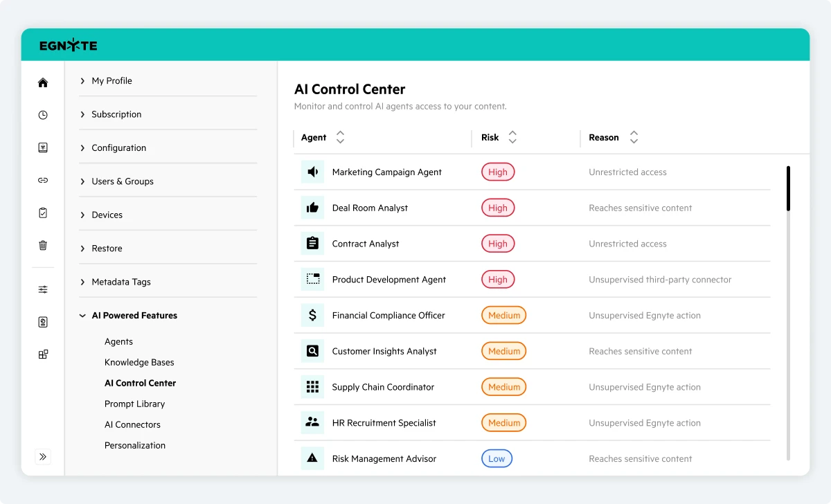Open the Settings sliders icon
831x504 pixels.
coord(43,289)
